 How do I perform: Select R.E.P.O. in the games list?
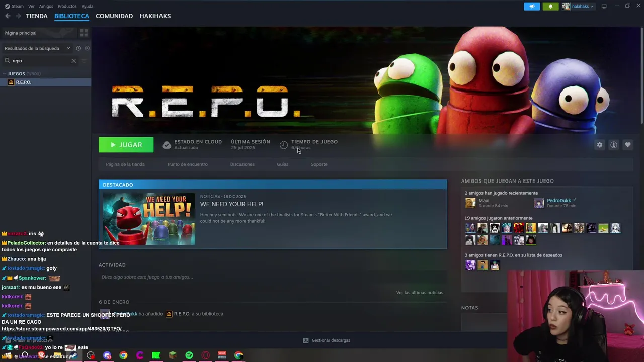45,82
